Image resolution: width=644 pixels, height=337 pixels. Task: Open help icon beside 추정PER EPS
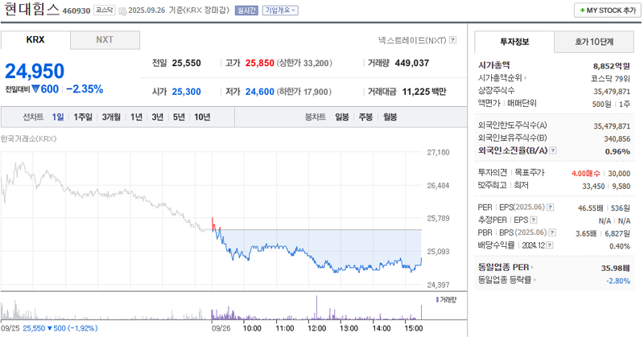point(534,220)
